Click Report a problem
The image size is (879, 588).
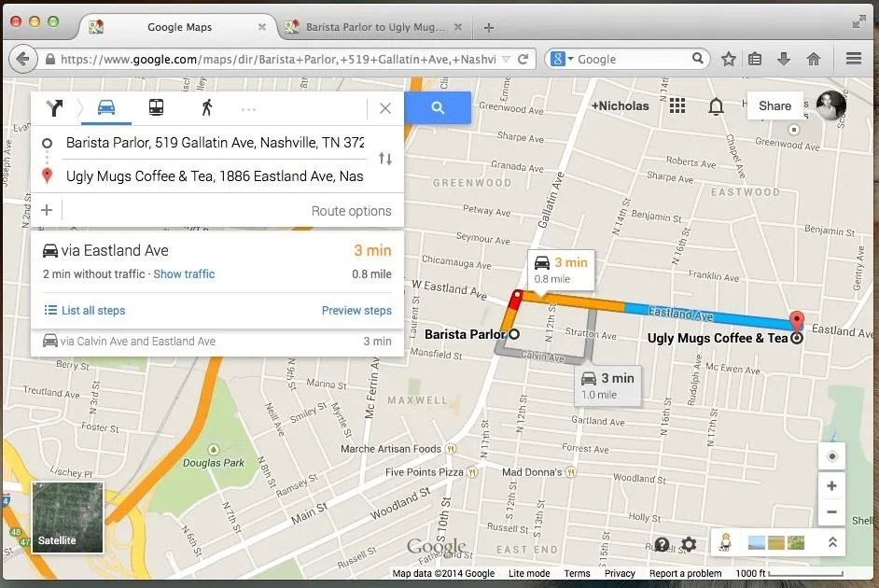click(x=685, y=573)
